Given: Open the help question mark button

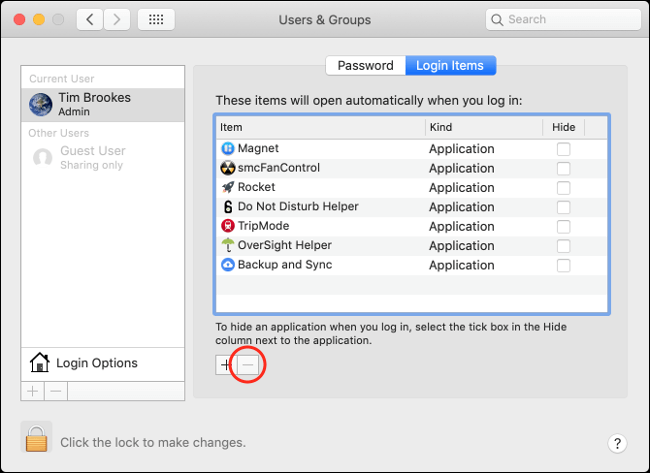Looking at the screenshot, I should [x=617, y=443].
